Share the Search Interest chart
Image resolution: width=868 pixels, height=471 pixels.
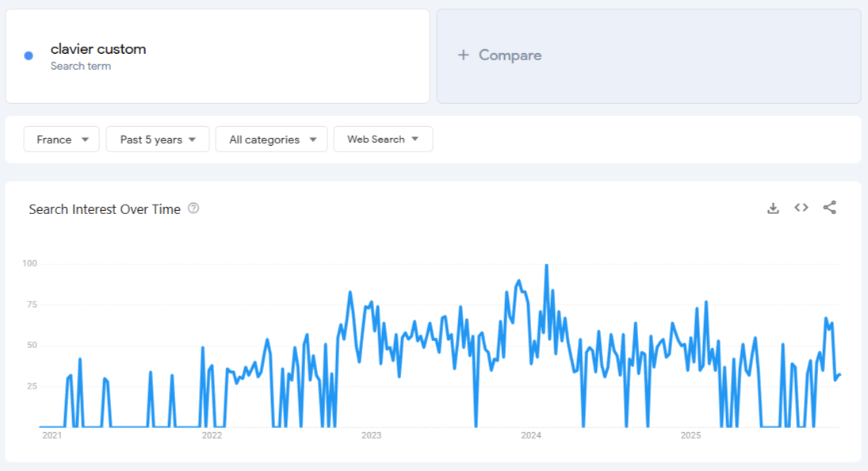point(828,207)
